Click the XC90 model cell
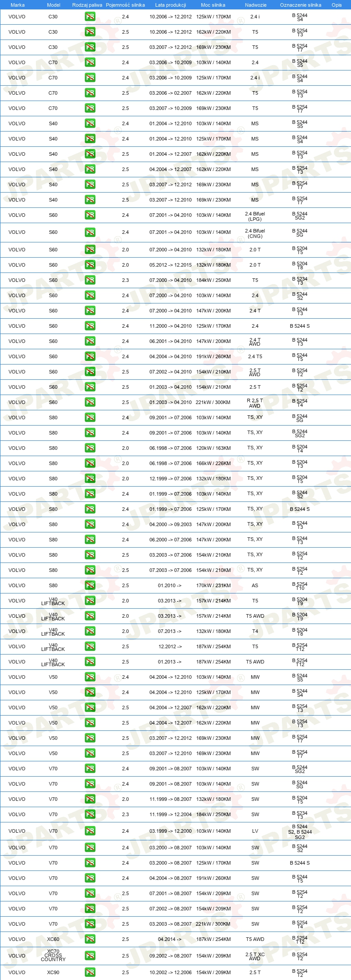 [x=53, y=972]
